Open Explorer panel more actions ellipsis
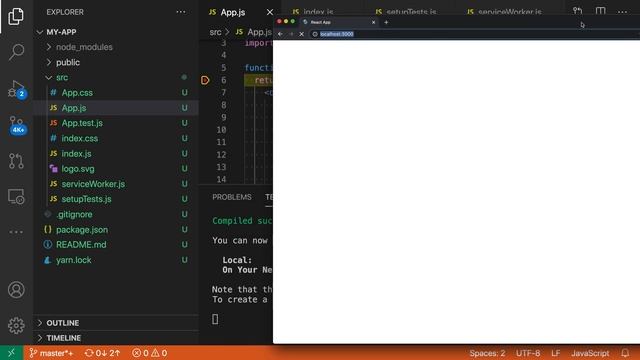 pos(181,12)
